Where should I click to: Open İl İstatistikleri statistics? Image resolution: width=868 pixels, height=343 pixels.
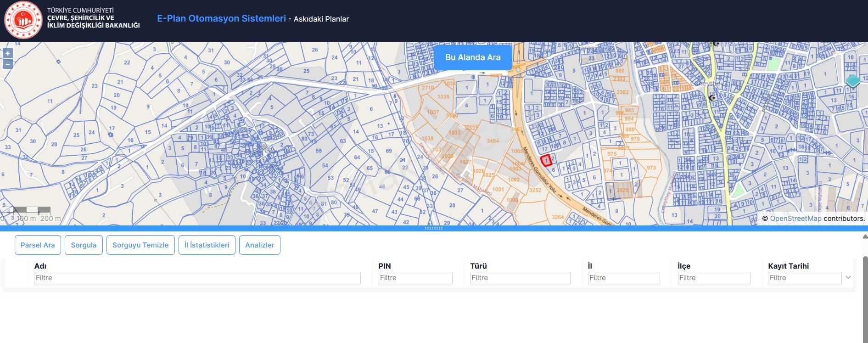click(207, 245)
